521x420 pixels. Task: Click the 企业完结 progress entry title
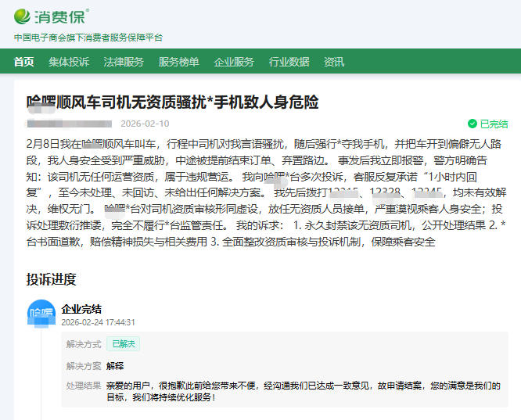coord(81,309)
